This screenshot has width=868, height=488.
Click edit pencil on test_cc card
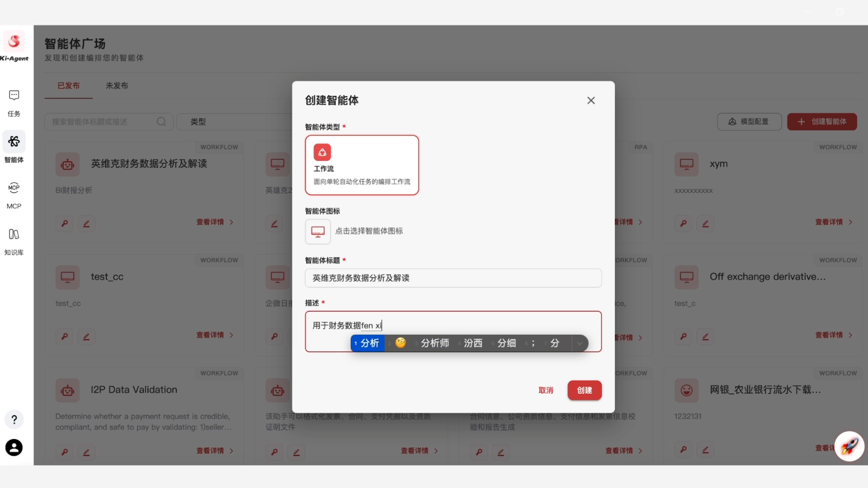click(x=86, y=336)
